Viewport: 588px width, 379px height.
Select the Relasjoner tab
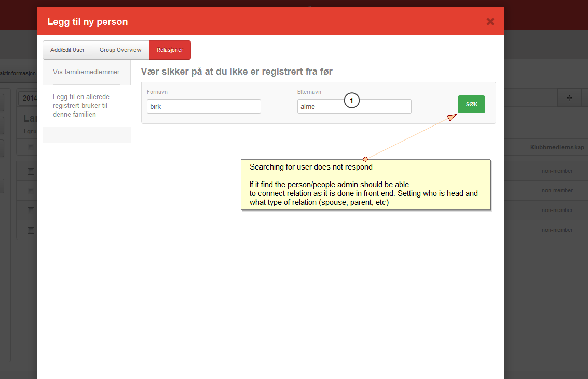(x=170, y=50)
